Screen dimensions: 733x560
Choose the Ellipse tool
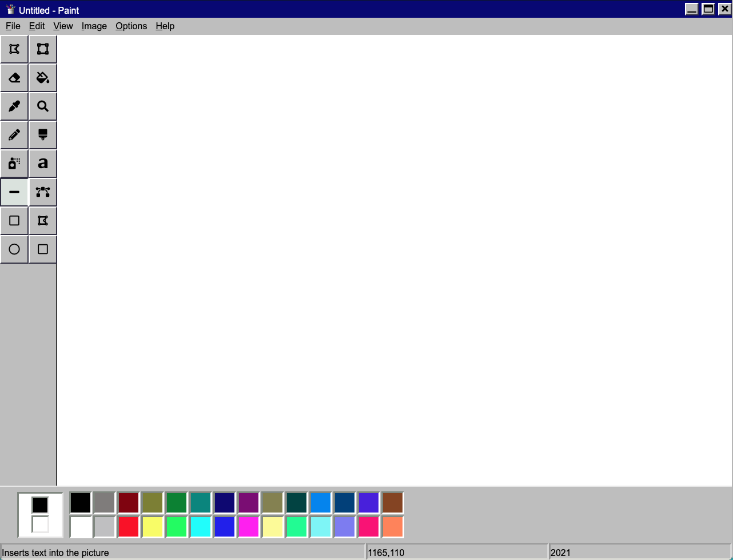coord(14,249)
